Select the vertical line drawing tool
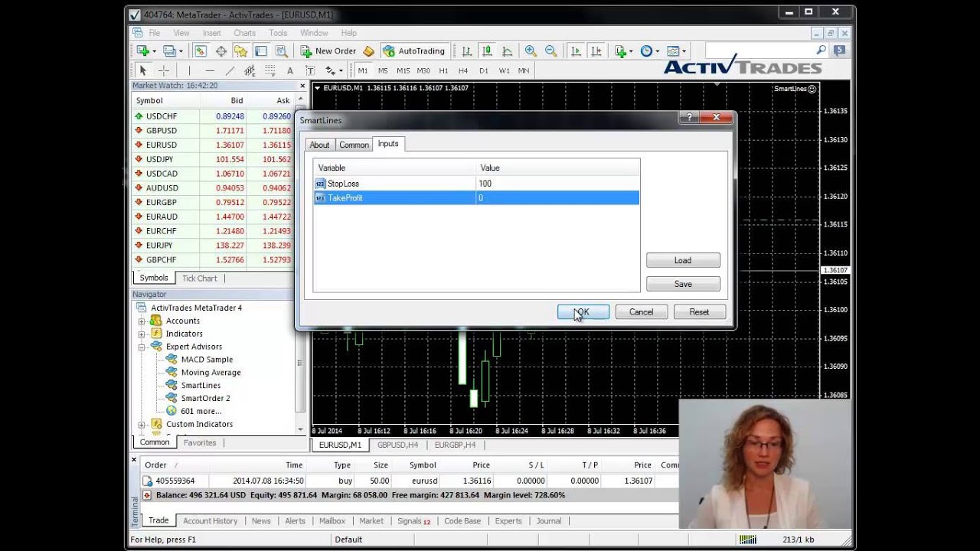Image resolution: width=980 pixels, height=551 pixels. click(189, 70)
